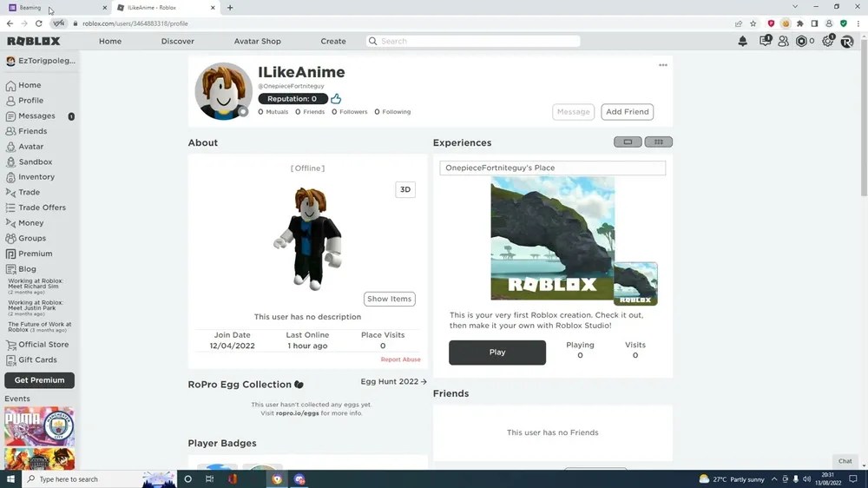Open the profile three-dots options menu
Screen dimensions: 868x488
click(662, 65)
